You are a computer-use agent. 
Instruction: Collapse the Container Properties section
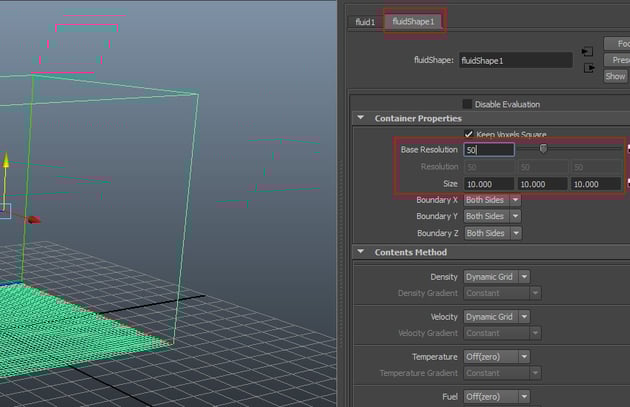(x=361, y=118)
